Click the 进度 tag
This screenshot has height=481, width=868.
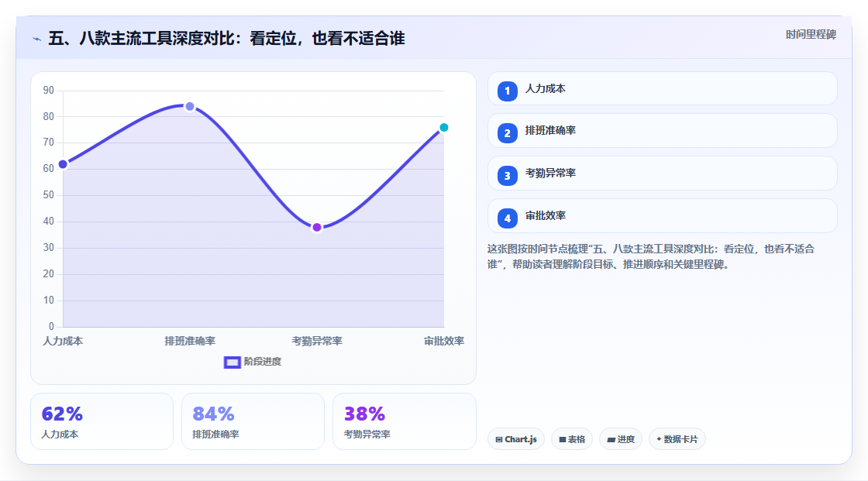621,439
